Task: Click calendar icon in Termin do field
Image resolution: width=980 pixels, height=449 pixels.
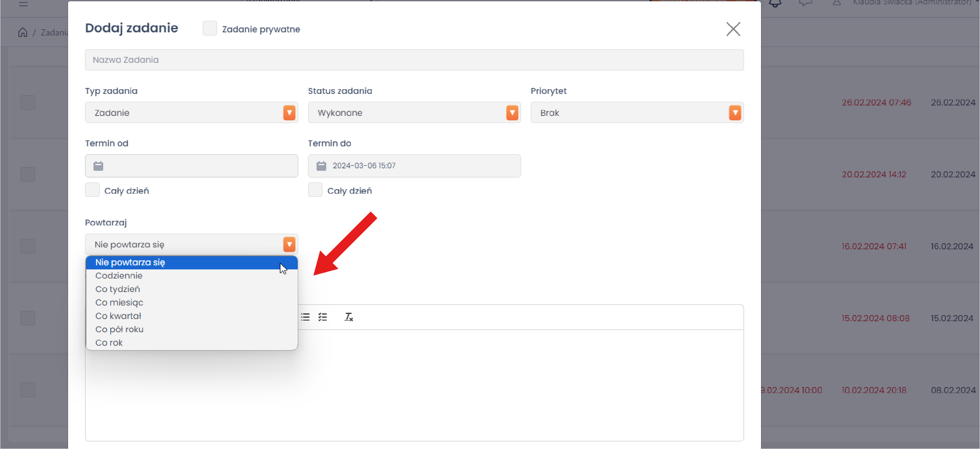Action: tap(321, 166)
